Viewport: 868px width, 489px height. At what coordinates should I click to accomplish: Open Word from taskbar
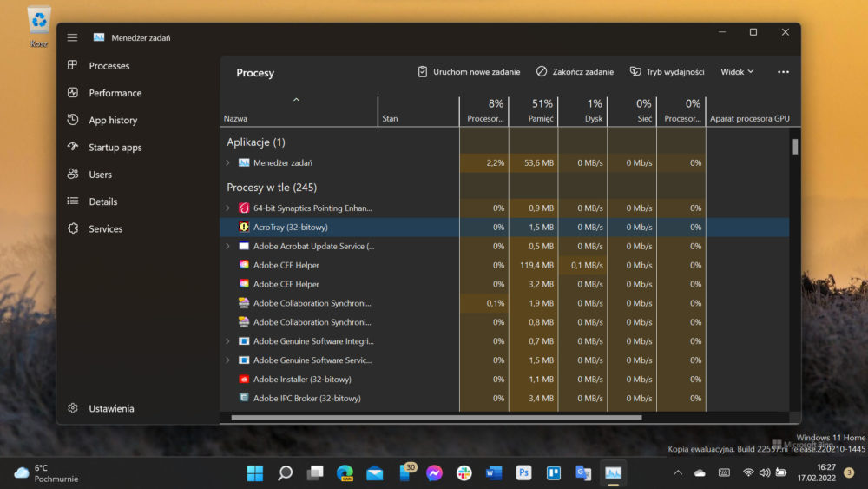tap(494, 473)
